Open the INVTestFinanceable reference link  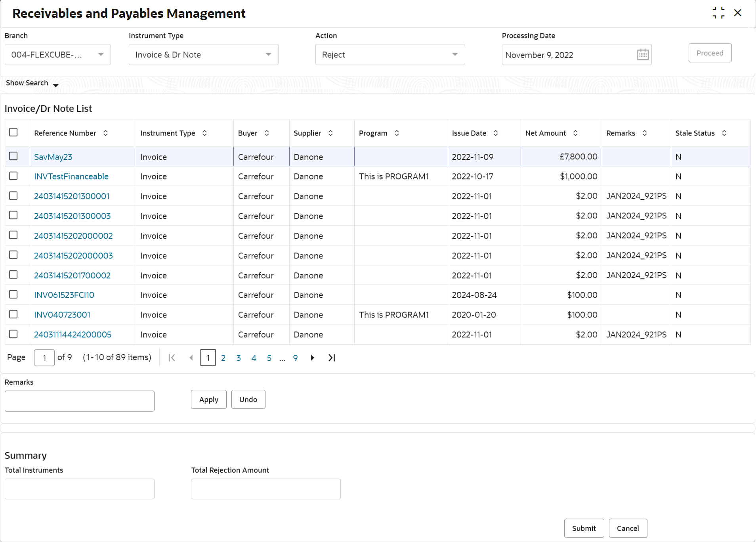(x=71, y=176)
